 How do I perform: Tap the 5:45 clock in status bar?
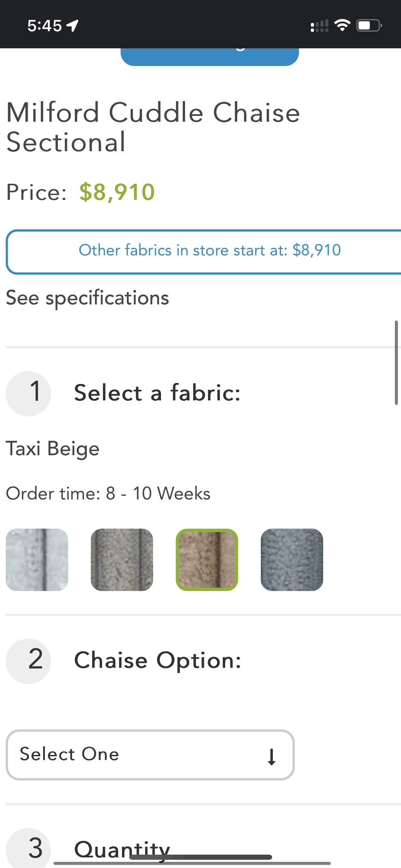[x=45, y=26]
